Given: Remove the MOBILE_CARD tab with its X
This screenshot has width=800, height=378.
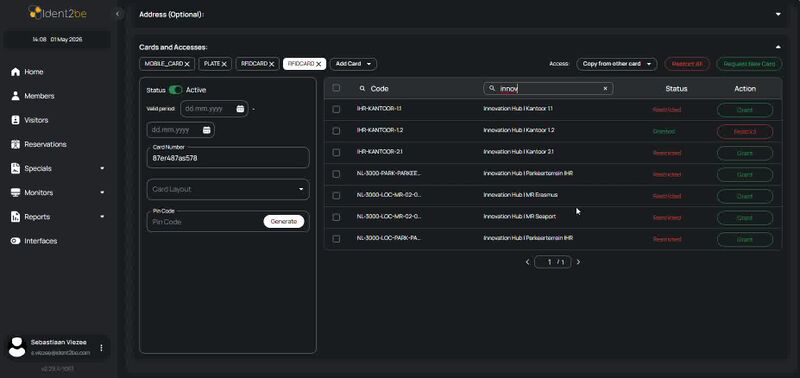Looking at the screenshot, I should pos(187,64).
